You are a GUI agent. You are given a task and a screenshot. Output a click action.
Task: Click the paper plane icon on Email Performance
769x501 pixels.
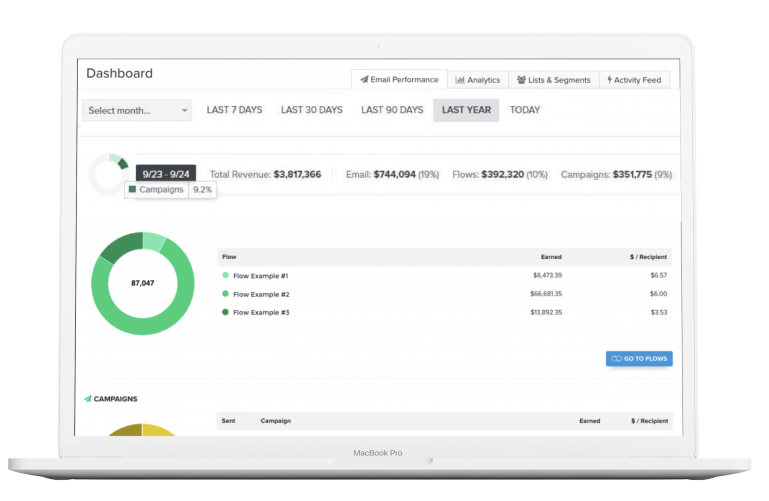click(364, 79)
